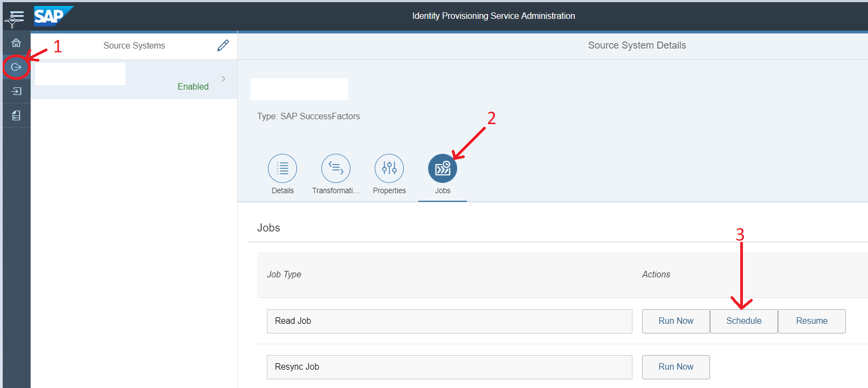Click the Jobs section heading
868x388 pixels.
tap(268, 228)
